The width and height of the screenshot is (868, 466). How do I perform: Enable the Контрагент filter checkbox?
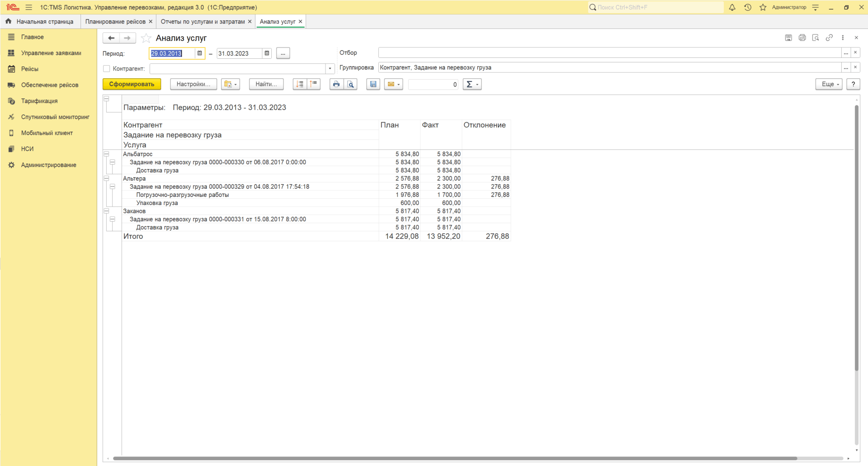107,69
